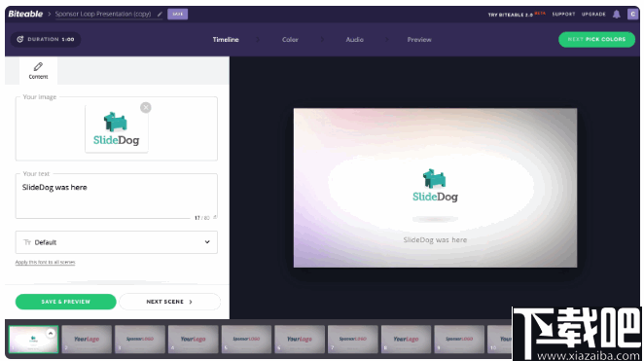Click the duration clock icon

pos(19,40)
